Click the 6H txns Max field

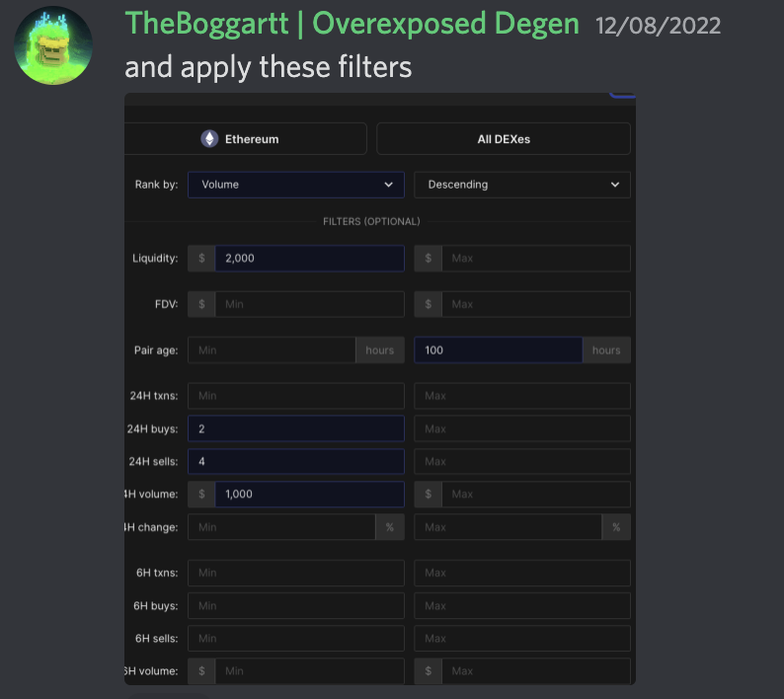[522, 573]
